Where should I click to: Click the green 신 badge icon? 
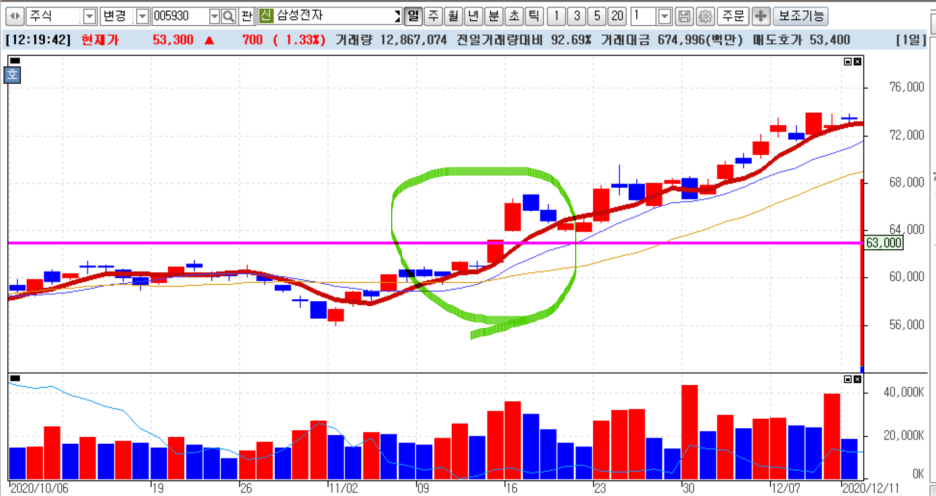pos(266,16)
